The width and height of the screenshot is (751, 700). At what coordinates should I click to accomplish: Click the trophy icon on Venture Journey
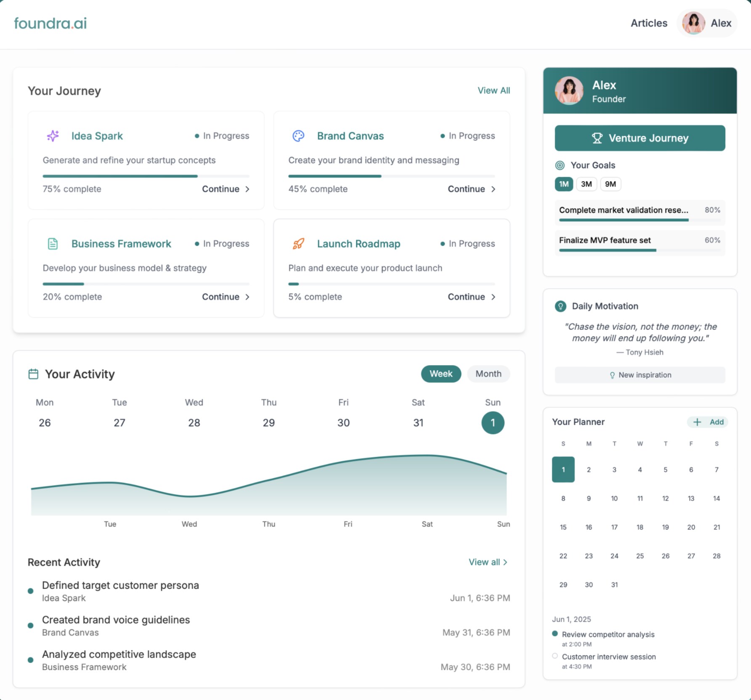[x=597, y=138]
